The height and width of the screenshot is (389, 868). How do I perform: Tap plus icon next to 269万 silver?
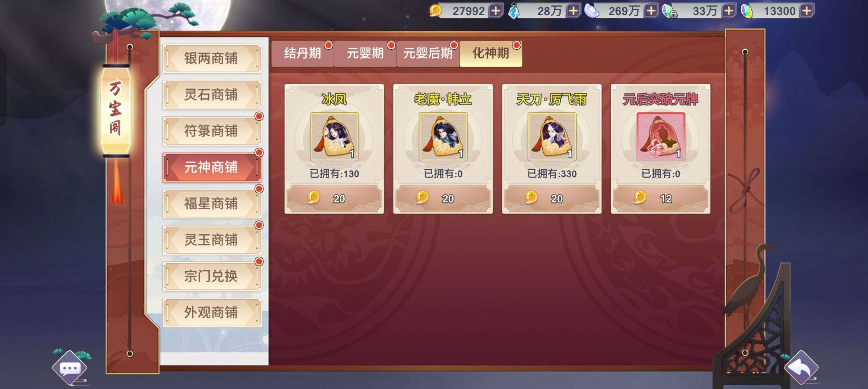(651, 11)
